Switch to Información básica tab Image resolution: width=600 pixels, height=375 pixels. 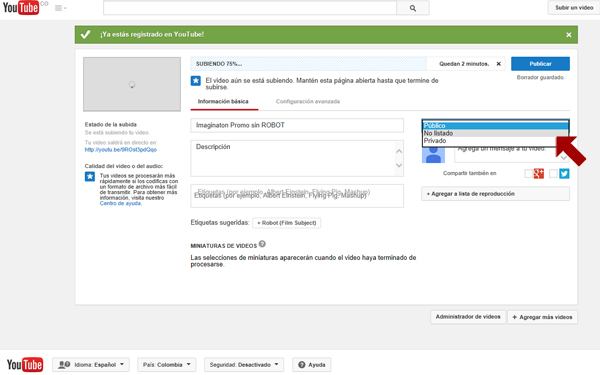pos(223,101)
